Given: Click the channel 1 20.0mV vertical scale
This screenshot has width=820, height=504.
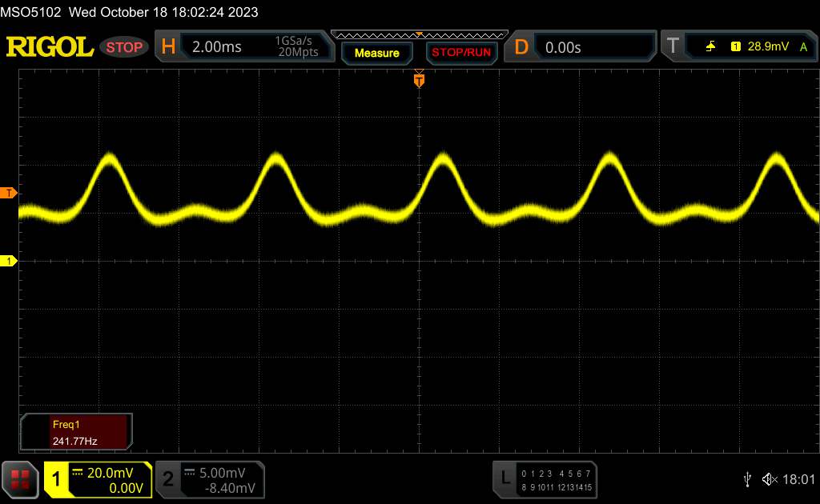Looking at the screenshot, I should point(111,473).
